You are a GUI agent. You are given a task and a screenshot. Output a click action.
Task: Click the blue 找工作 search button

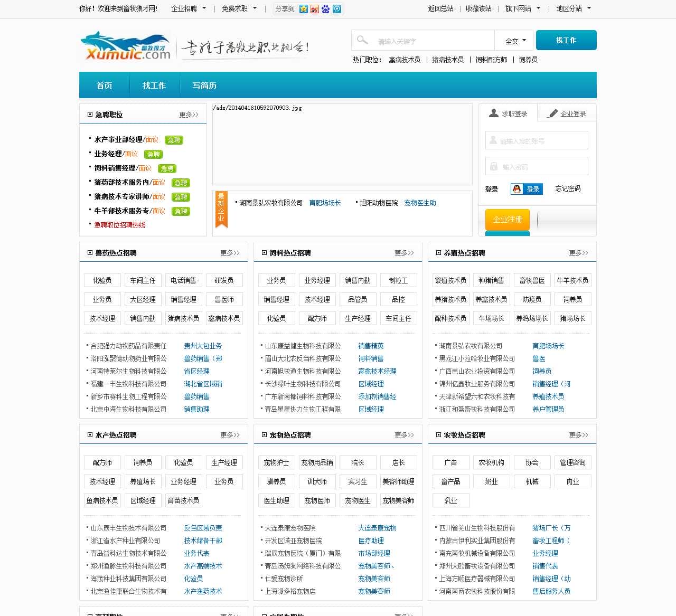tap(566, 40)
